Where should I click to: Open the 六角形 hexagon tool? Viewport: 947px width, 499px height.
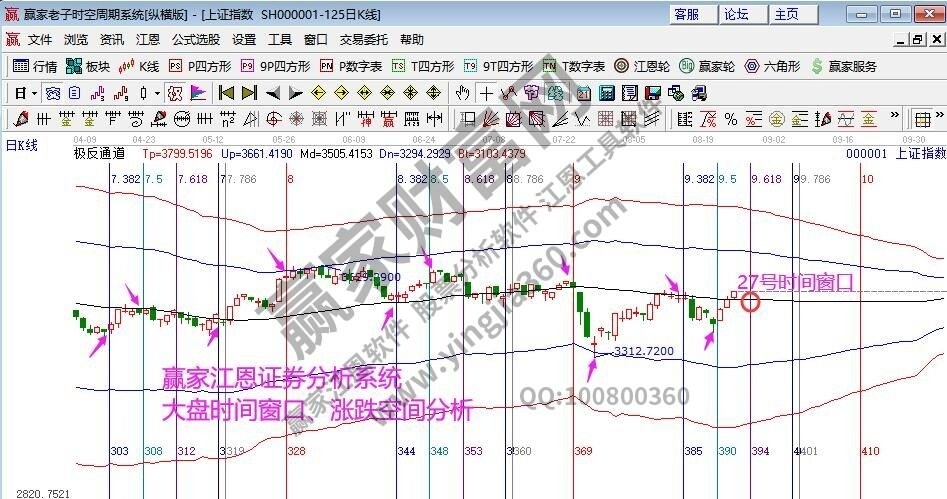click(771, 66)
